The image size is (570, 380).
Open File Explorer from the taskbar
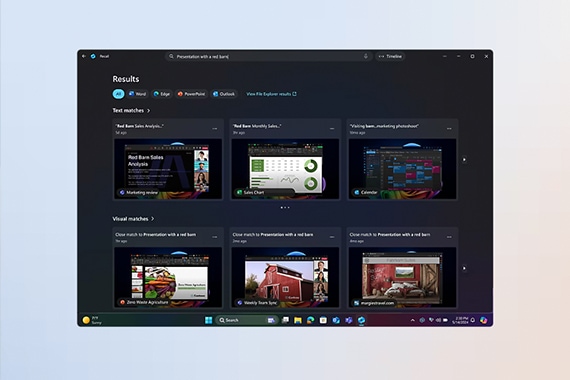point(298,320)
